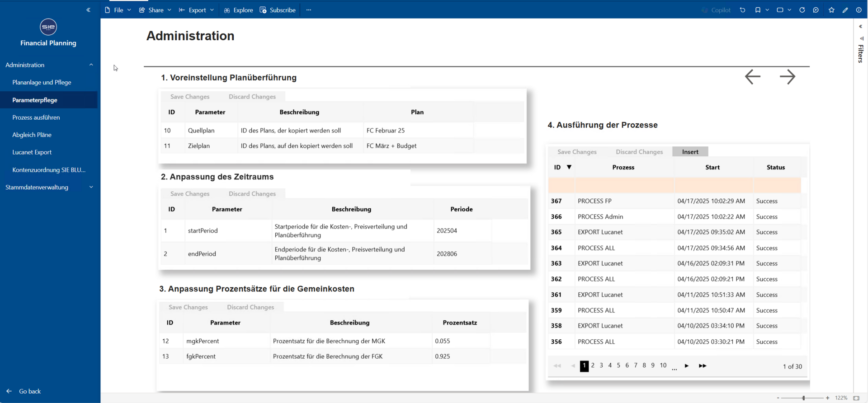The image size is (868, 403).
Task: Click the fit to page icon
Action: 856,398
